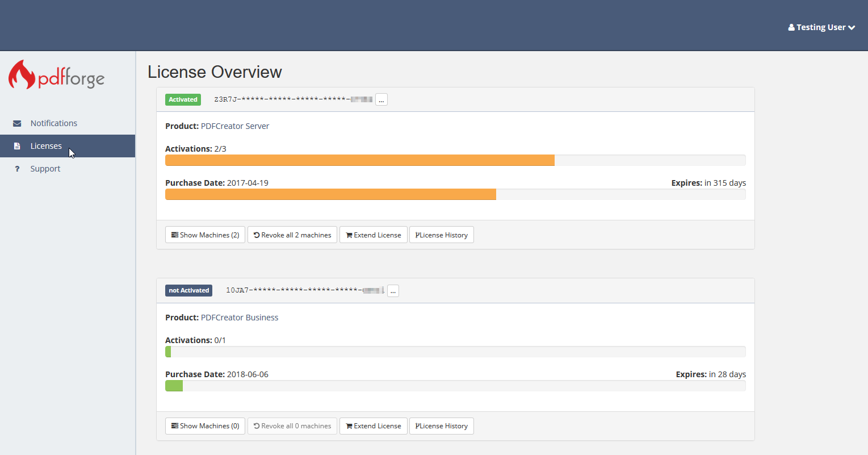Click the 0/1 activations progress bar
The image size is (868, 455).
click(455, 352)
